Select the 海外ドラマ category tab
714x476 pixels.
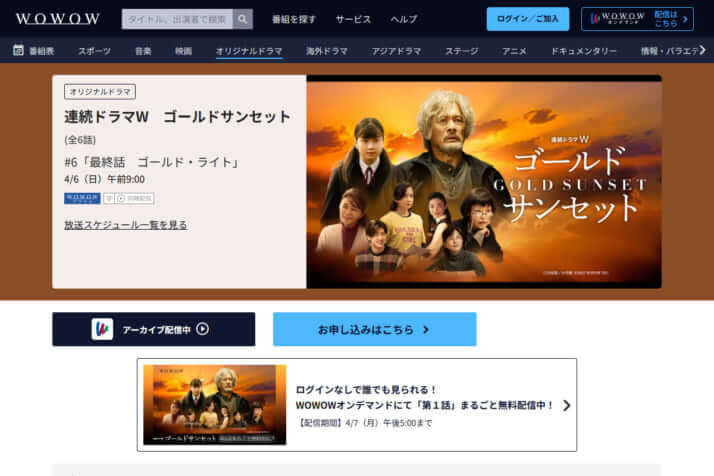[x=326, y=51]
